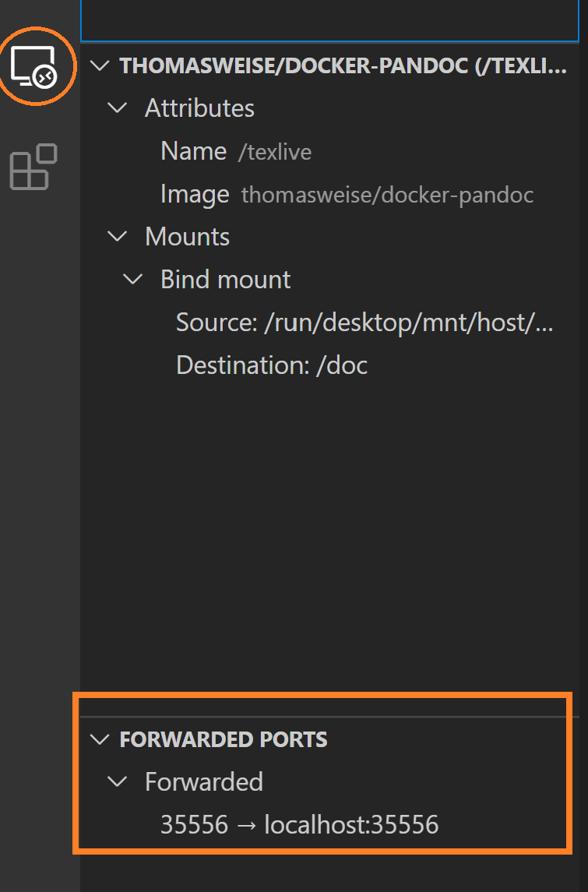Focus the blue-outlined panel box at top

coord(330,20)
